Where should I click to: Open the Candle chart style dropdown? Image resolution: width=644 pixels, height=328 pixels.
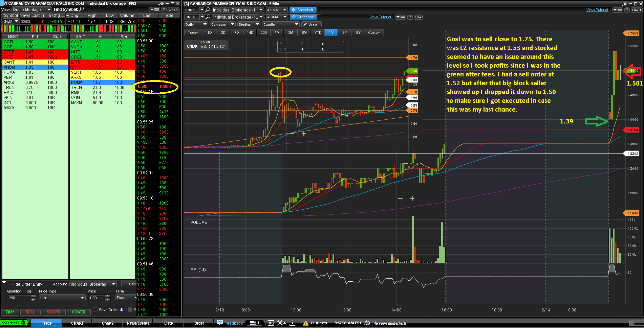[x=281, y=24]
